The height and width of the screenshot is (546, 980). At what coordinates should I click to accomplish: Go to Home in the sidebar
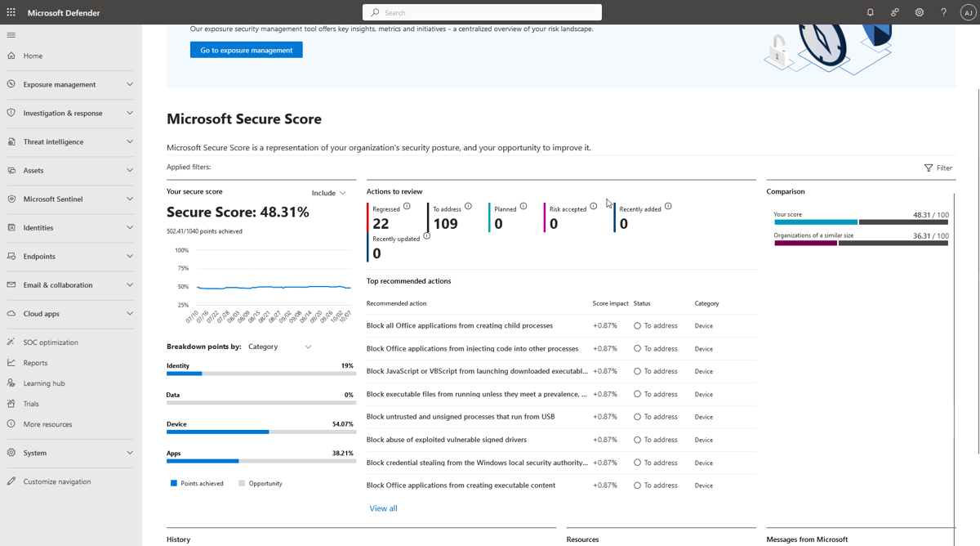[x=33, y=56]
